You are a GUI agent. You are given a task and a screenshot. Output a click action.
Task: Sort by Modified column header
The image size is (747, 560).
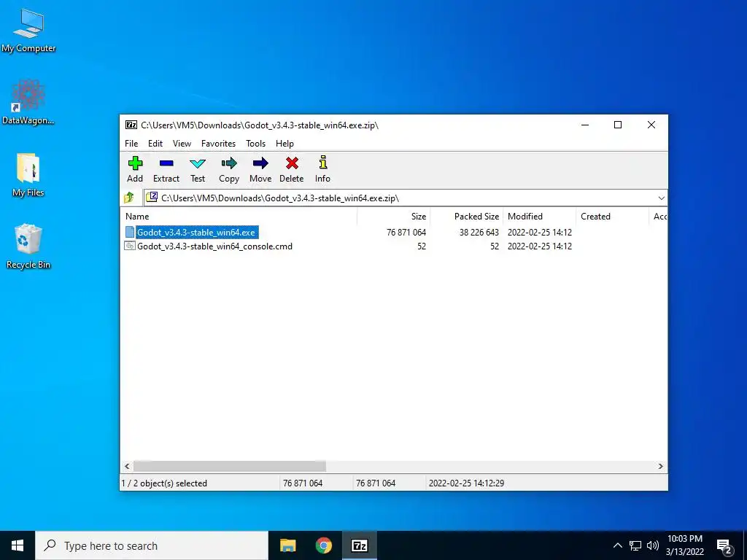coord(539,216)
